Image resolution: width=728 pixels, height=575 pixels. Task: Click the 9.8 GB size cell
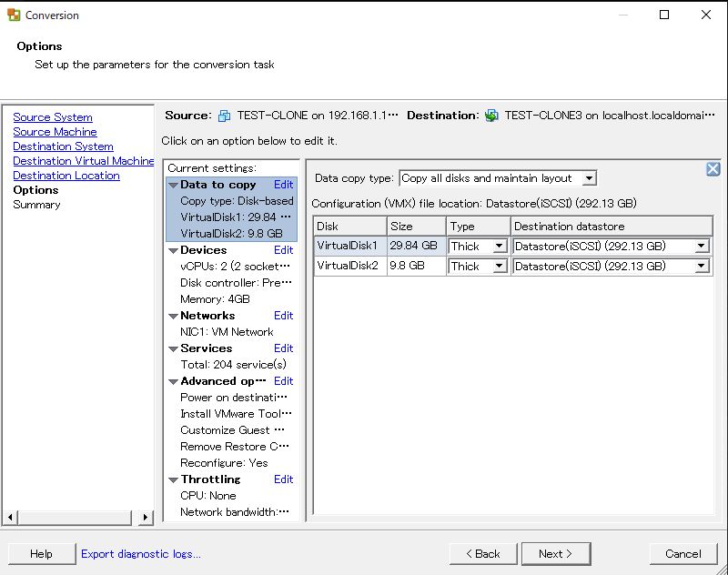click(417, 266)
